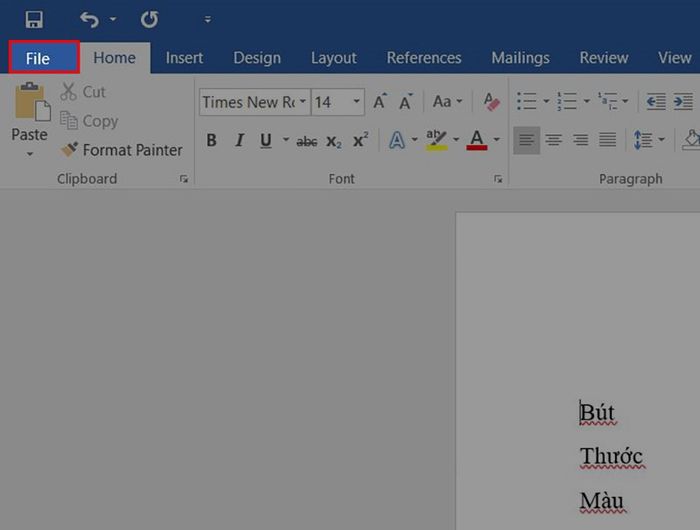Click the Shading paint bucket icon

pyautogui.click(x=691, y=140)
